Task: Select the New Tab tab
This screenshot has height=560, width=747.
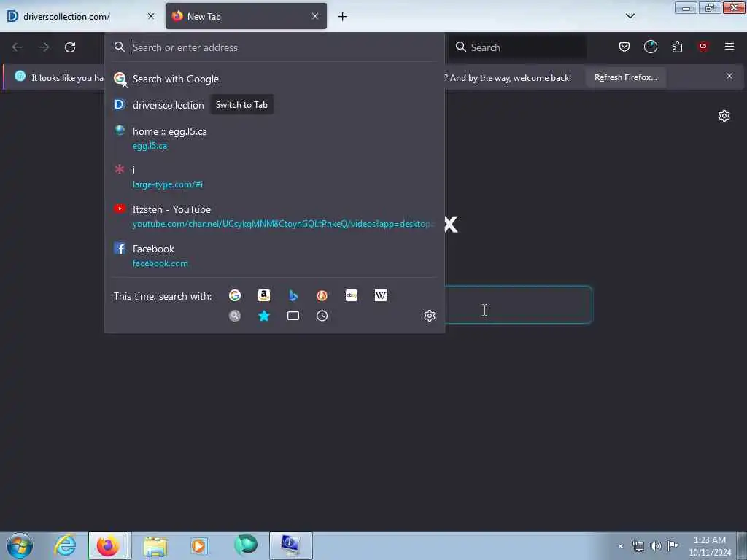Action: pos(246,16)
